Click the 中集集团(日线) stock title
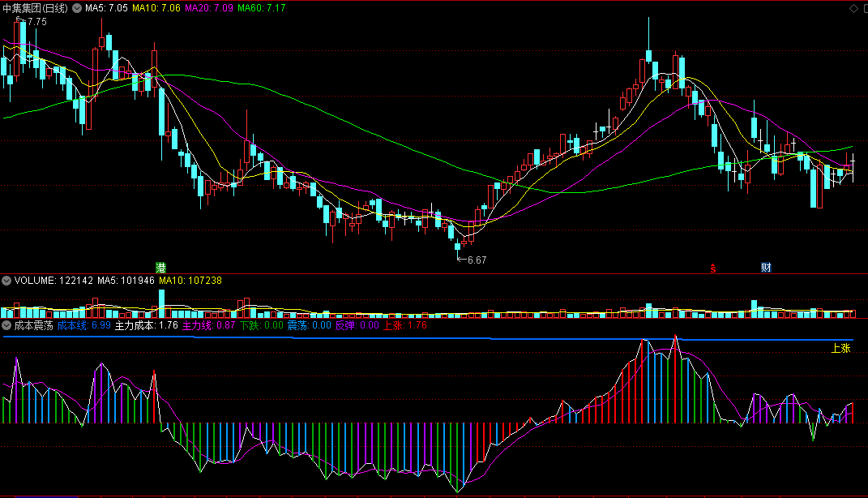868x498 pixels. tap(36, 8)
